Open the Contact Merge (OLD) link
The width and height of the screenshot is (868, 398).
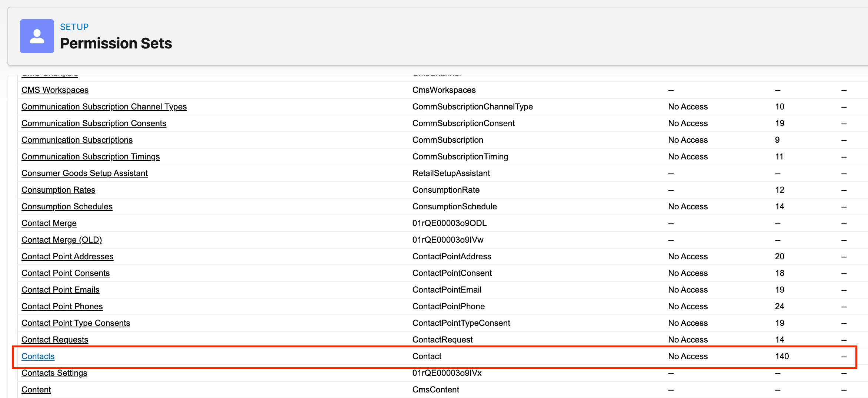coord(61,240)
